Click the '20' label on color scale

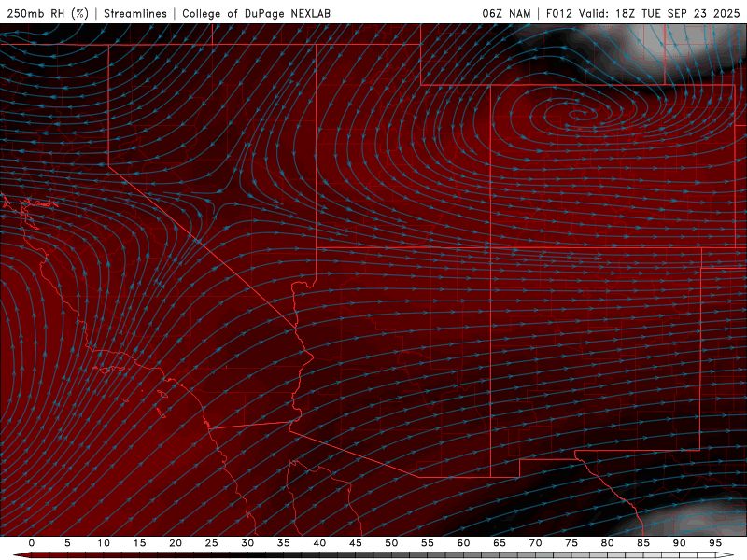pos(176,543)
